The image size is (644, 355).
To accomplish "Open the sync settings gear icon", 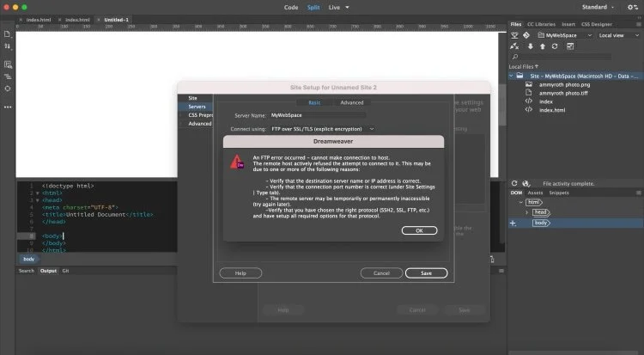I will (633, 7).
